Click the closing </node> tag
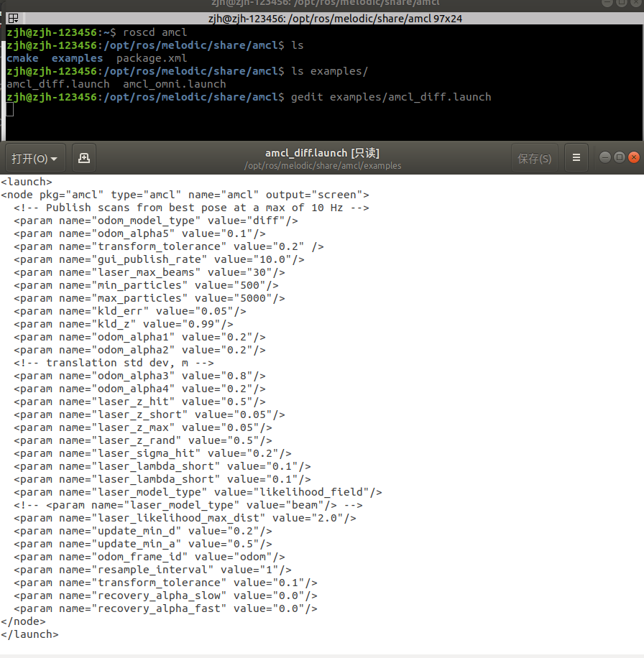Viewport: 644px width, 658px height. (x=23, y=621)
